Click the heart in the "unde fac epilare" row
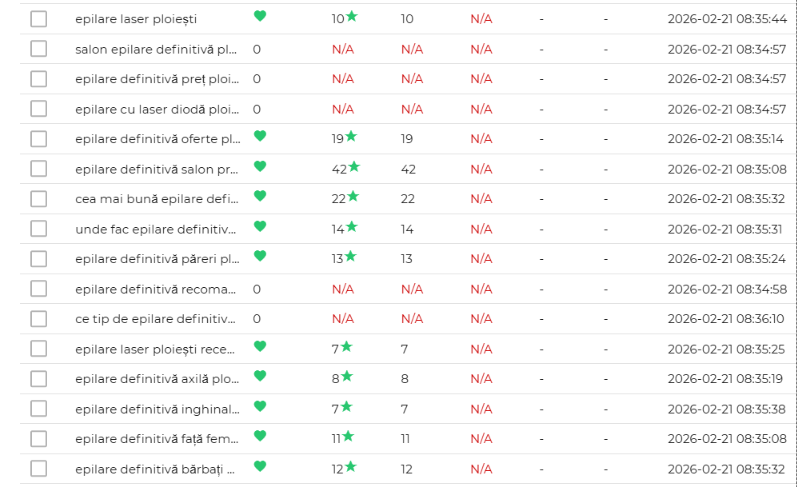The height and width of the screenshot is (487, 797). [x=260, y=226]
